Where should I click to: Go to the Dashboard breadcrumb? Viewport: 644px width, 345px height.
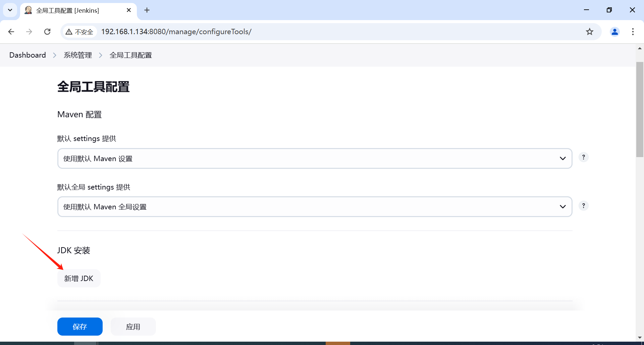click(28, 55)
